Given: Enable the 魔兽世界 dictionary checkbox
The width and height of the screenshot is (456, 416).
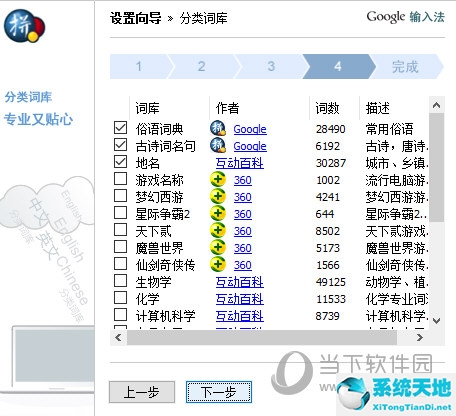Looking at the screenshot, I should tap(120, 246).
